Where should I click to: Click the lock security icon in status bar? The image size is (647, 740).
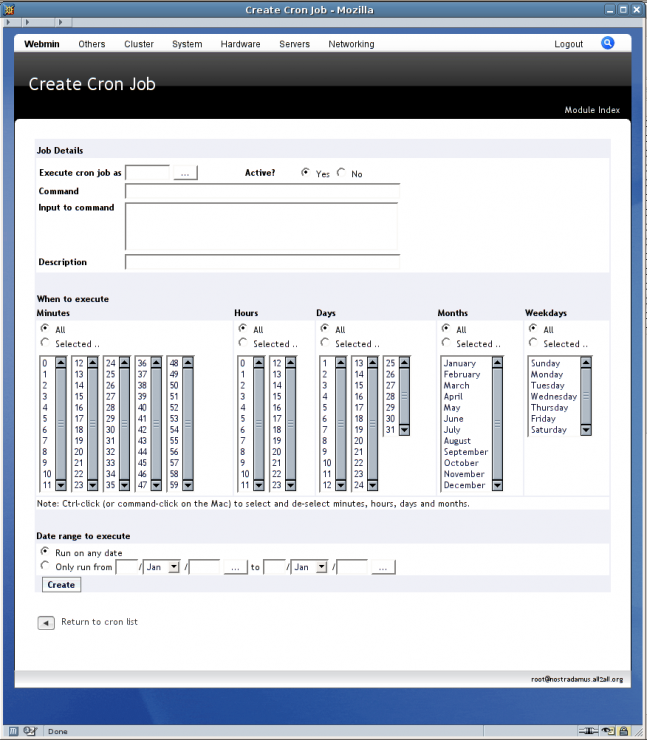pyautogui.click(x=624, y=731)
